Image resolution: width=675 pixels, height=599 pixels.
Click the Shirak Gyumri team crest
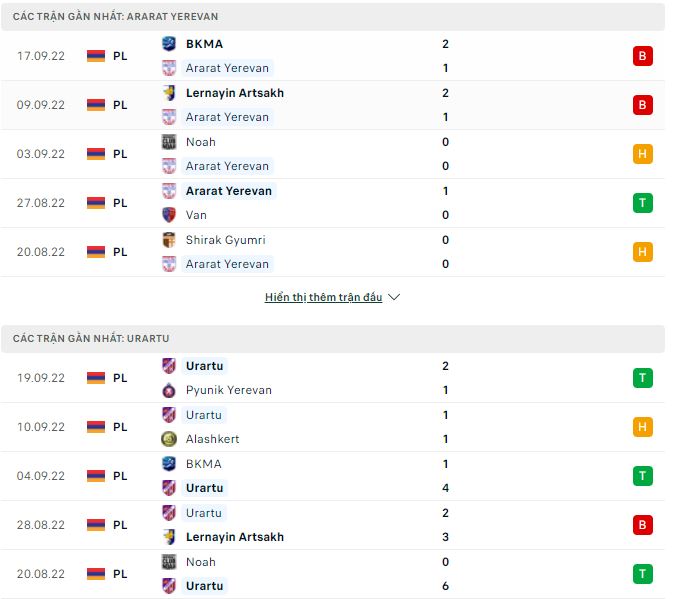pos(168,240)
